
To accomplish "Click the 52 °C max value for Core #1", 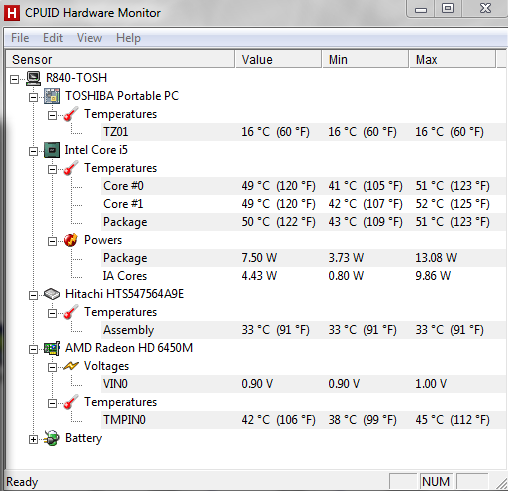I will pyautogui.click(x=452, y=204).
